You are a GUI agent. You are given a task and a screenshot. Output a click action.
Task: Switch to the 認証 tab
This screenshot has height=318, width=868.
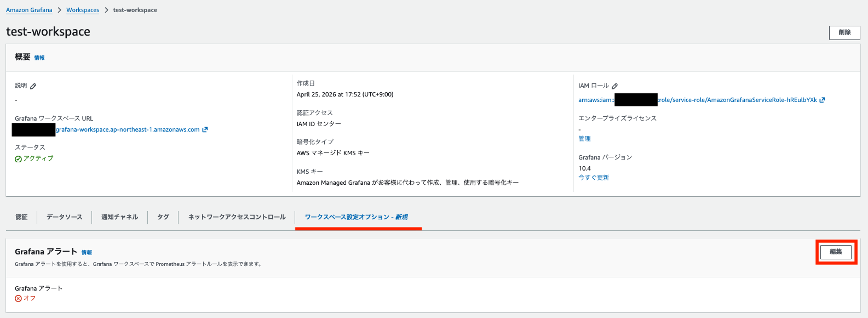21,217
